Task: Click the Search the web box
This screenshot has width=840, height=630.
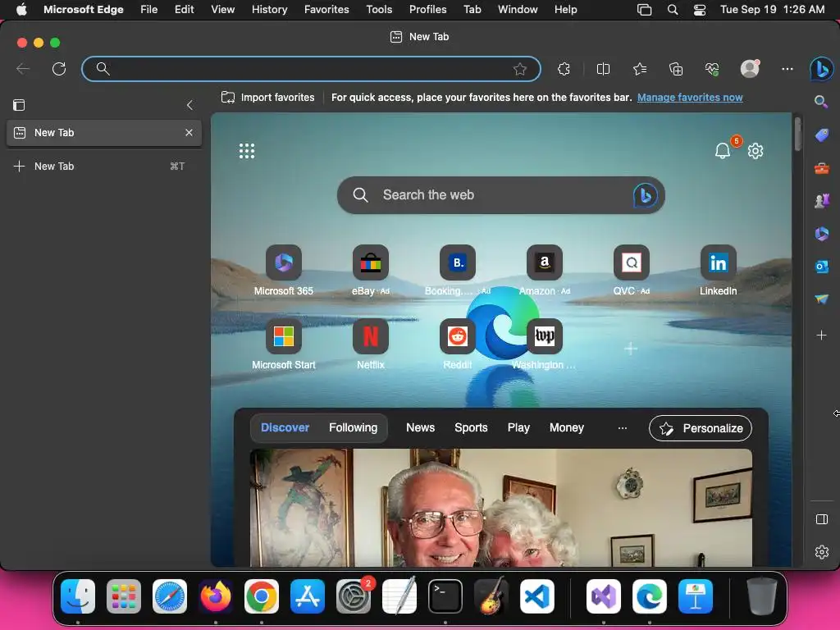Action: [x=501, y=195]
